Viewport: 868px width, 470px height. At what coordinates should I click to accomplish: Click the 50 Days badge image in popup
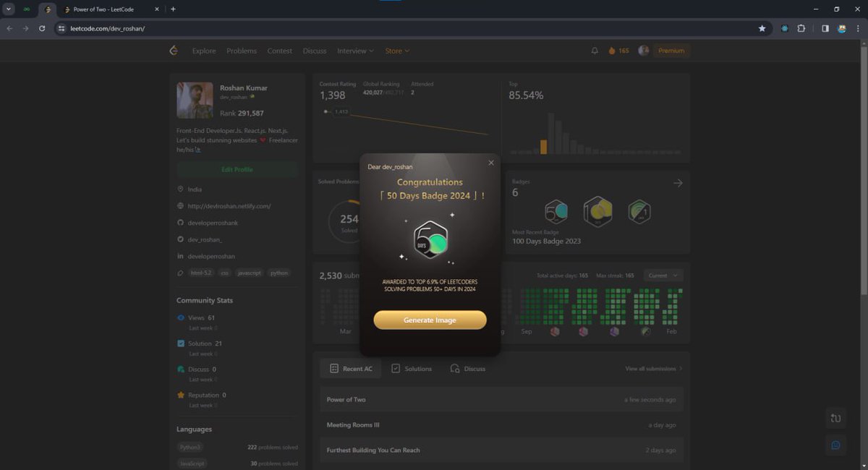(430, 239)
